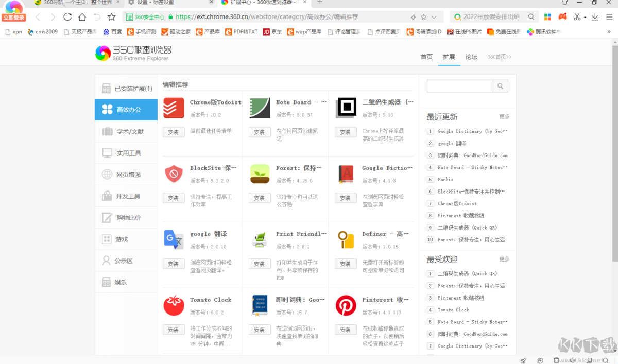Click 更多 next to 最近更新
The image size is (618, 364).
pos(504,117)
